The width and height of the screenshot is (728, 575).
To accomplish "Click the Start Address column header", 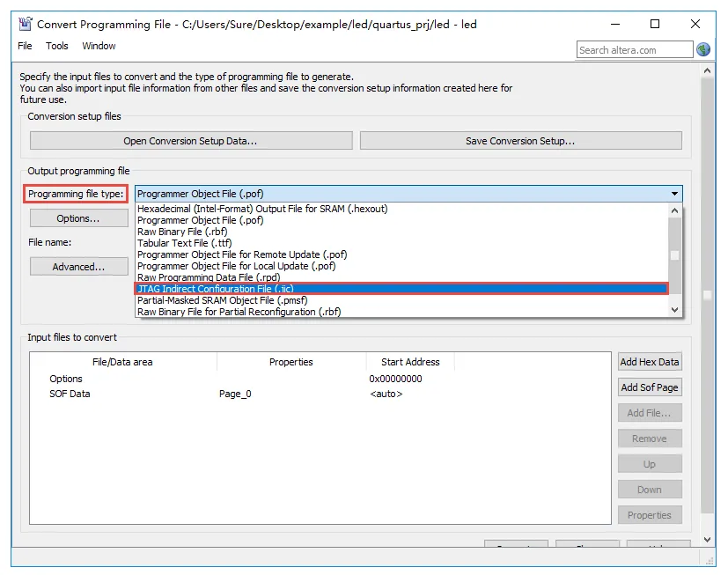I will pyautogui.click(x=410, y=362).
